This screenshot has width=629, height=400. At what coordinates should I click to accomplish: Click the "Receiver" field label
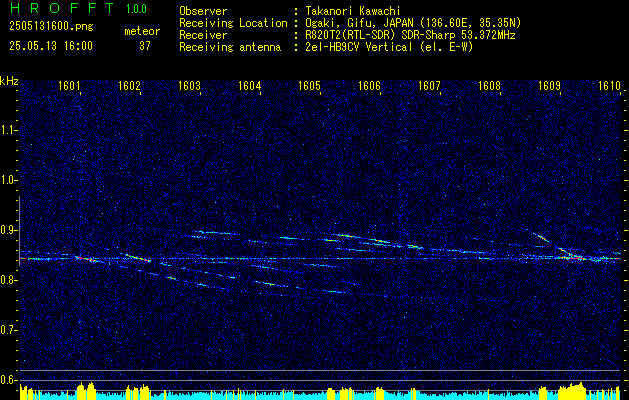[x=203, y=35]
